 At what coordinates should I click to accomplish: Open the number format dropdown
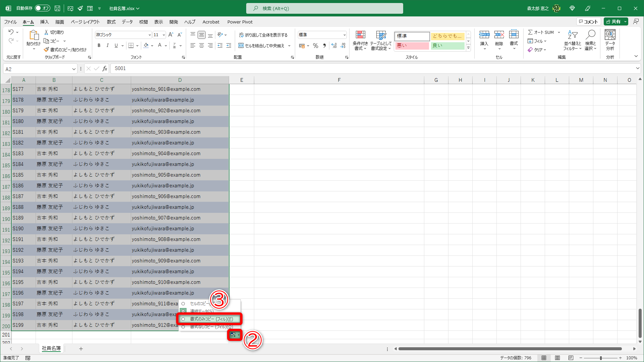pos(344,35)
